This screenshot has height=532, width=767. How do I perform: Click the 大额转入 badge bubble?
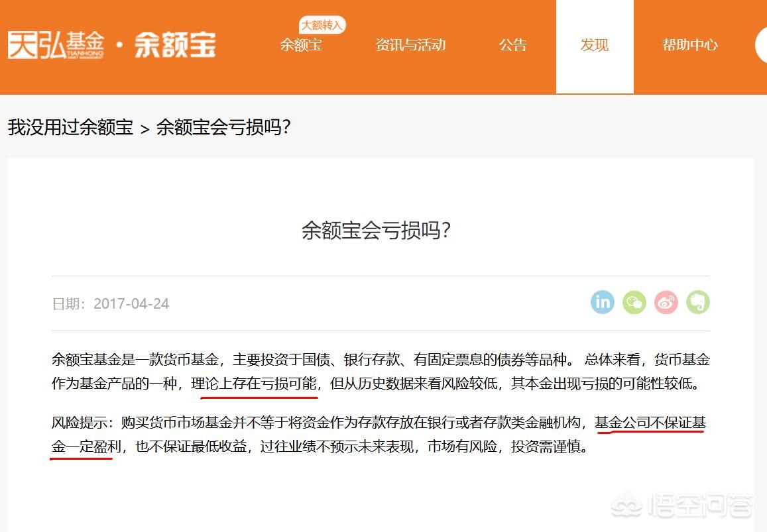pyautogui.click(x=322, y=25)
